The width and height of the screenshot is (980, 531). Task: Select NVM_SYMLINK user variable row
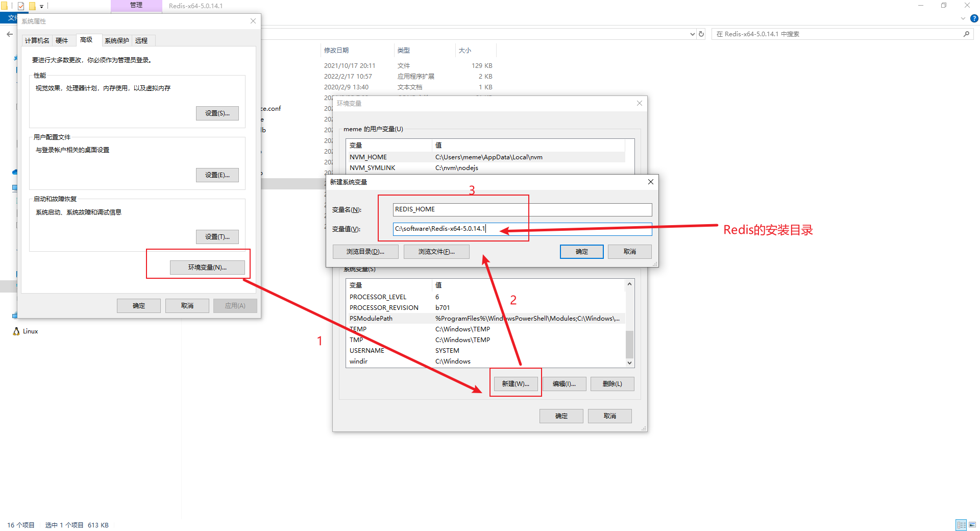click(x=486, y=168)
